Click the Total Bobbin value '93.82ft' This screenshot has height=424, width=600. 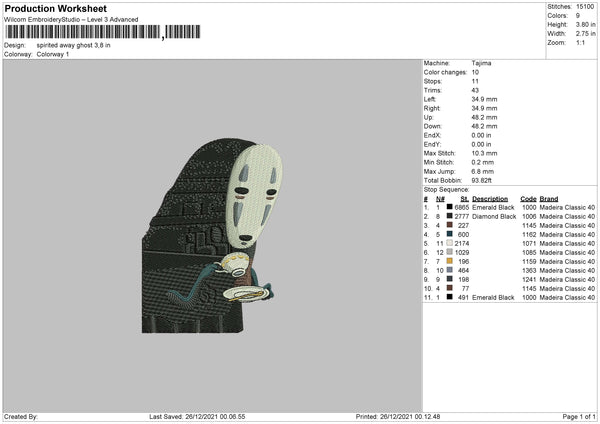481,180
